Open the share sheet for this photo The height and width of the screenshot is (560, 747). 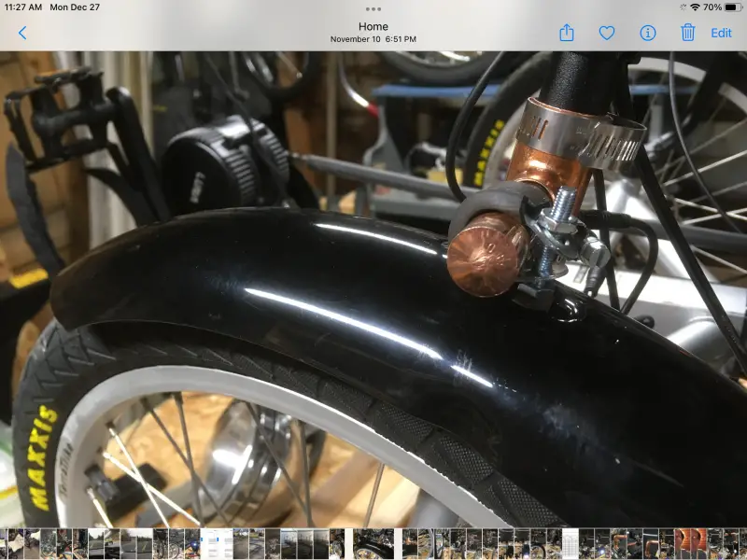[567, 33]
